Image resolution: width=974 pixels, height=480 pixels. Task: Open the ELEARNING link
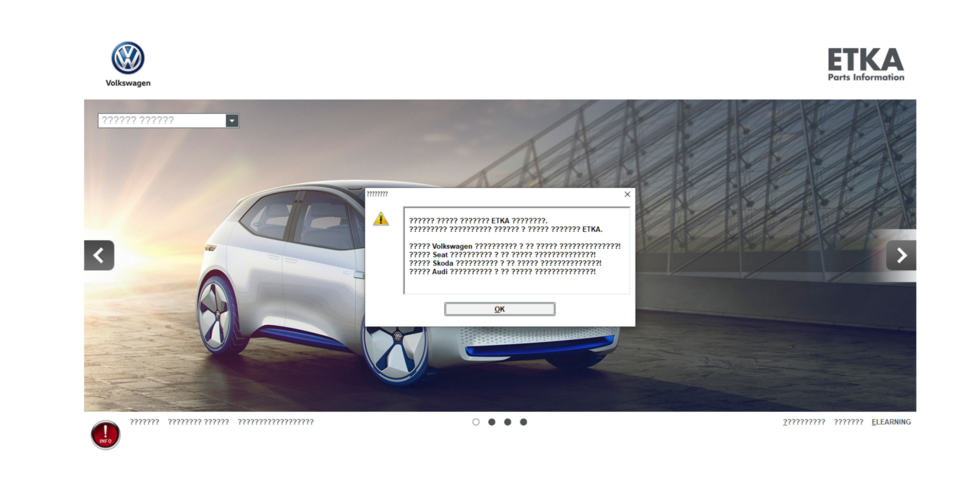coord(891,422)
